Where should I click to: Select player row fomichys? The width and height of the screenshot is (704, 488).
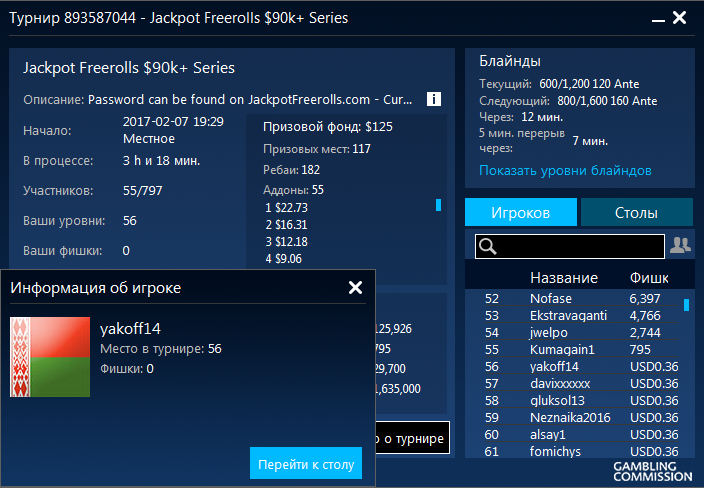click(580, 452)
